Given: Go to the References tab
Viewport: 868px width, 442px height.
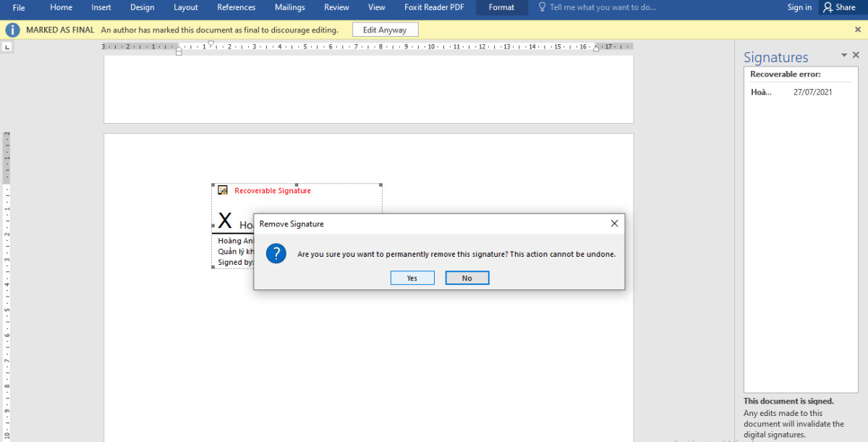Looking at the screenshot, I should point(237,7).
